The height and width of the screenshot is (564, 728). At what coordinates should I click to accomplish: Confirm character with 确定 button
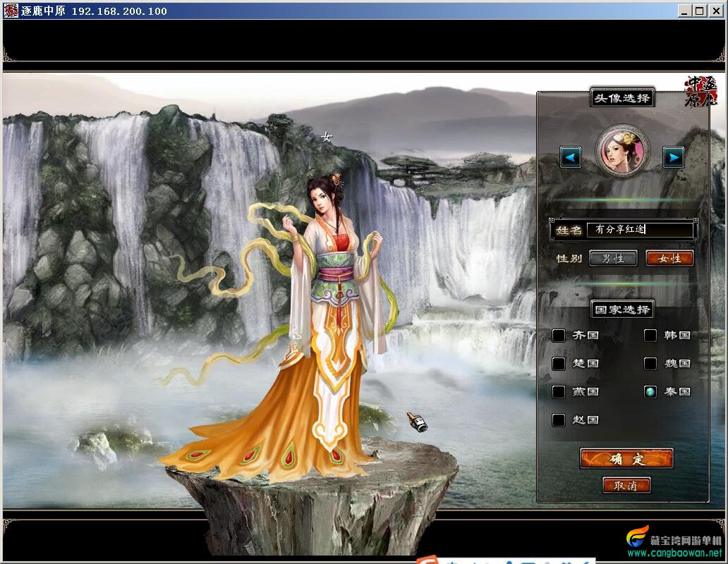[x=626, y=458]
